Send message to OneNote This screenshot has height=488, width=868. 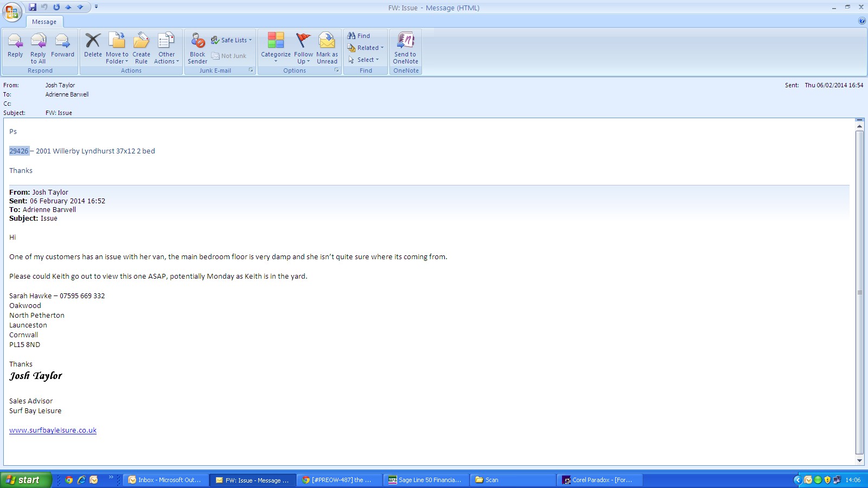[x=406, y=48]
